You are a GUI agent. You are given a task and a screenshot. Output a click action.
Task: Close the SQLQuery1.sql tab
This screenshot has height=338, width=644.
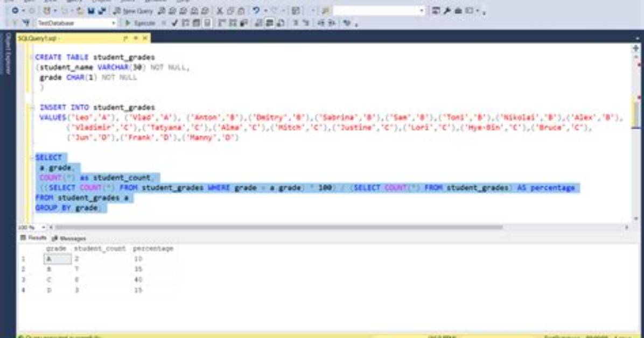tap(145, 38)
